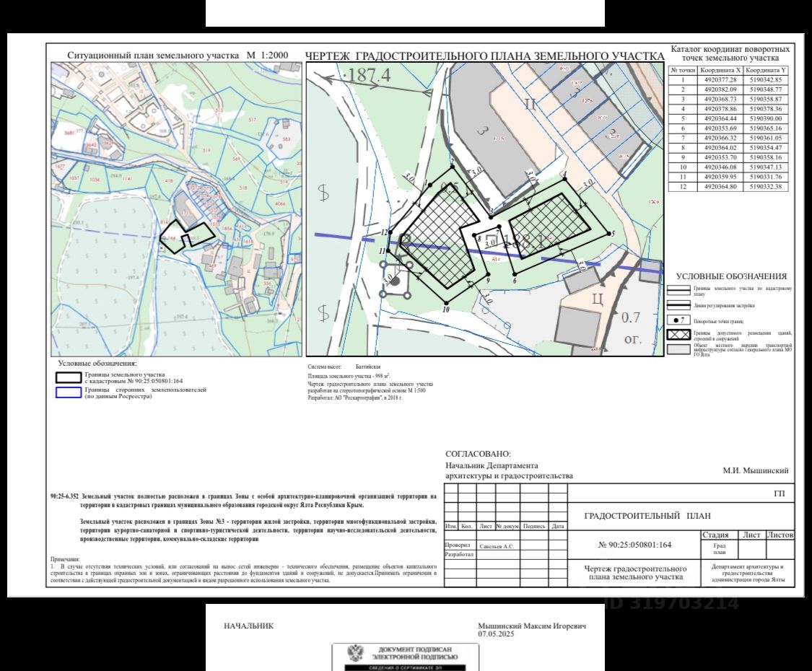The image size is (812, 671).
Task: Click the 'Условные обозначения:' heading under situational plan
Action: tap(97, 364)
